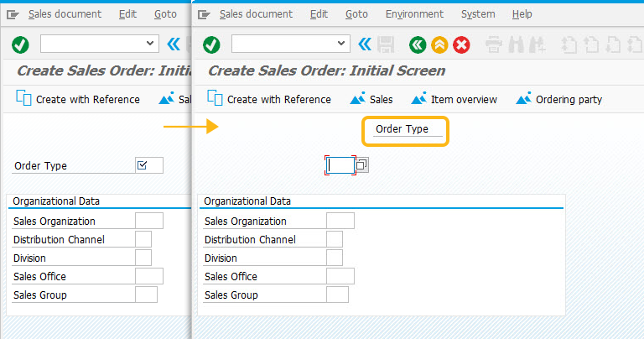Click the green Enter checkmark in left window
The width and height of the screenshot is (644, 339).
[20, 44]
